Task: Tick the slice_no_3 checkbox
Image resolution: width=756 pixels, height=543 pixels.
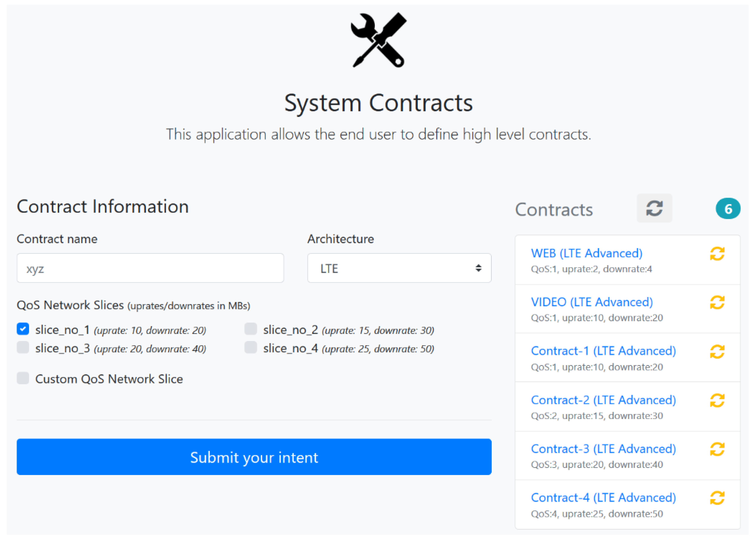Action: (23, 348)
